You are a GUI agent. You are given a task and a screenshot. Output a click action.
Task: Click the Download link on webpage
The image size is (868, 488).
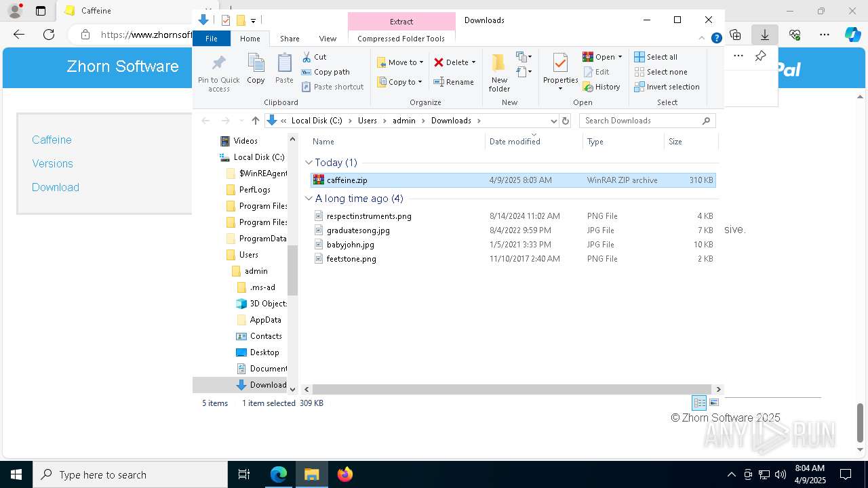coord(56,187)
